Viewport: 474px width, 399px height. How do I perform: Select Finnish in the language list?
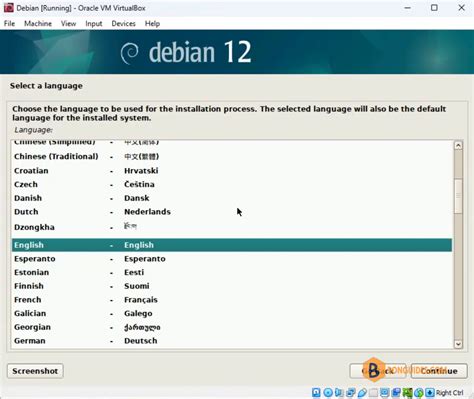coord(232,286)
